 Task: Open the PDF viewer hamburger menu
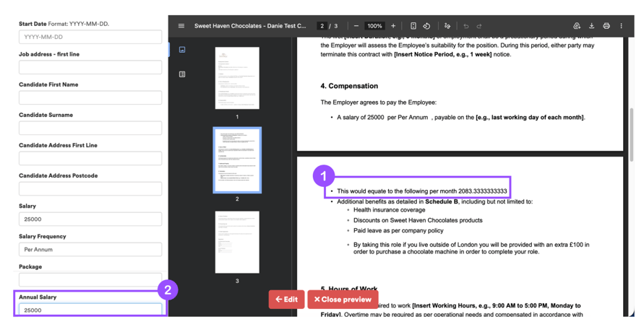(181, 26)
